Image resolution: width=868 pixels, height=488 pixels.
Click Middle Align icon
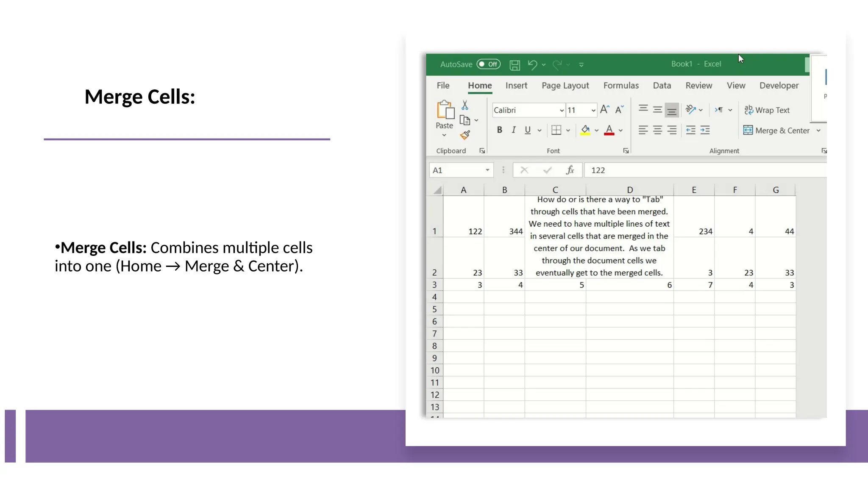657,110
